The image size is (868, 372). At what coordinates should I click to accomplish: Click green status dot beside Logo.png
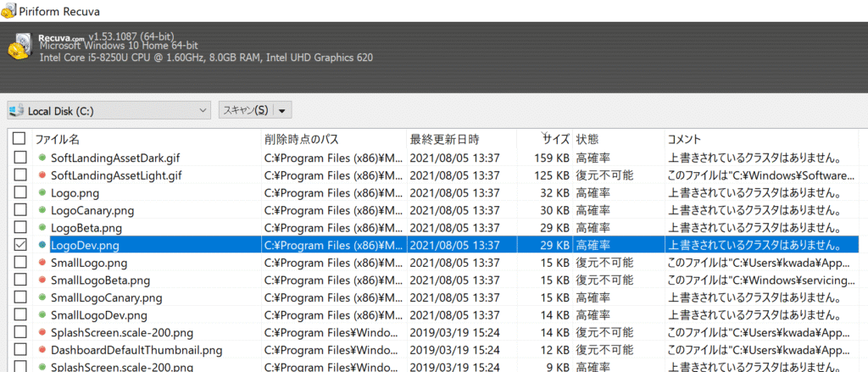42,193
